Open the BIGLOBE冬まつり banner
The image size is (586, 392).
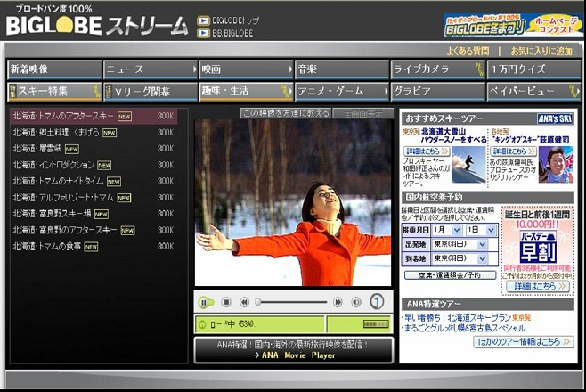coord(513,25)
